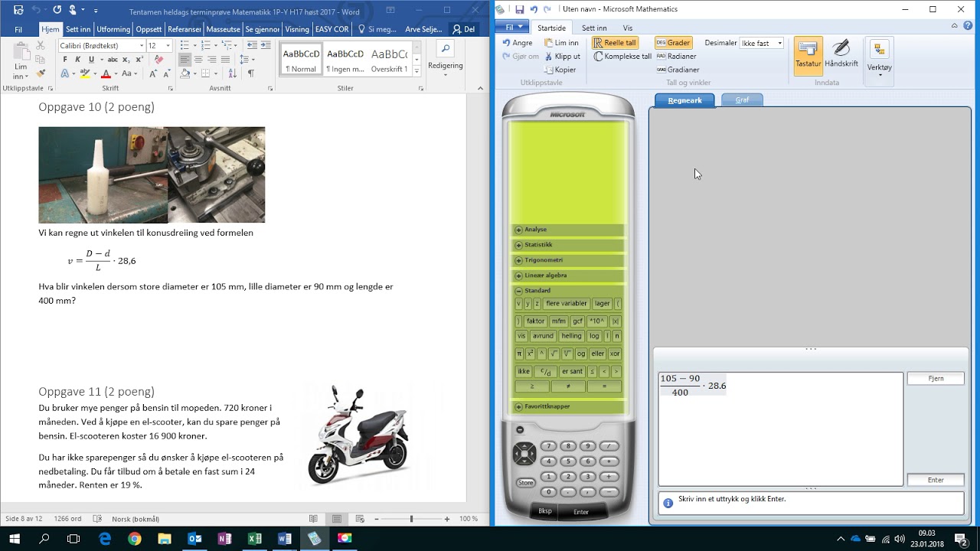Toggle left align in Word

[x=185, y=60]
